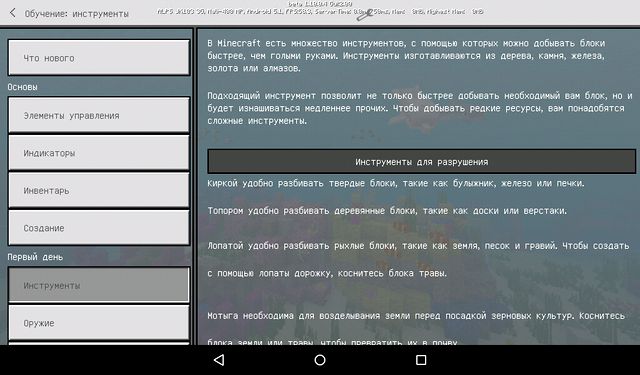Tap the Android home circle button
The image size is (640, 375).
click(x=320, y=360)
